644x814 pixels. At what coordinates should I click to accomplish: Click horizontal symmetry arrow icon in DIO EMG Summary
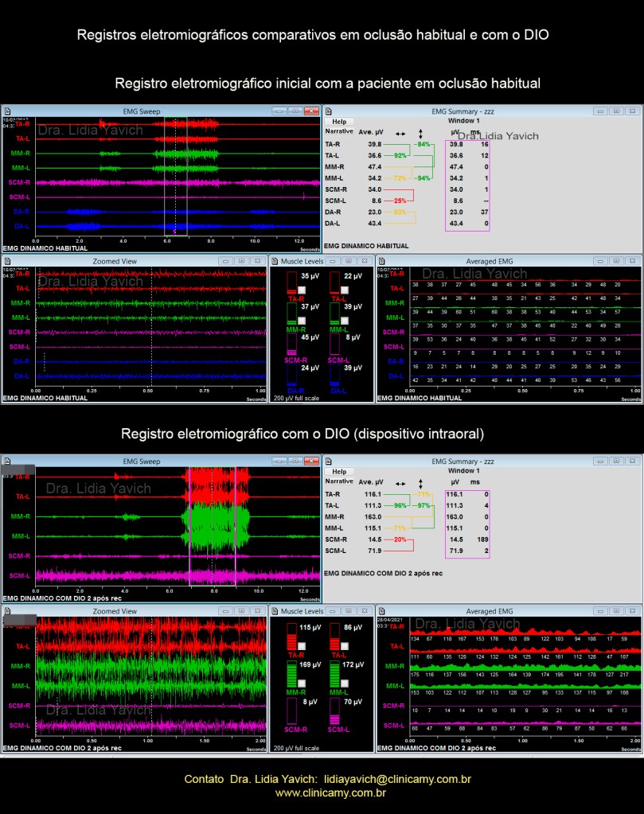point(400,482)
